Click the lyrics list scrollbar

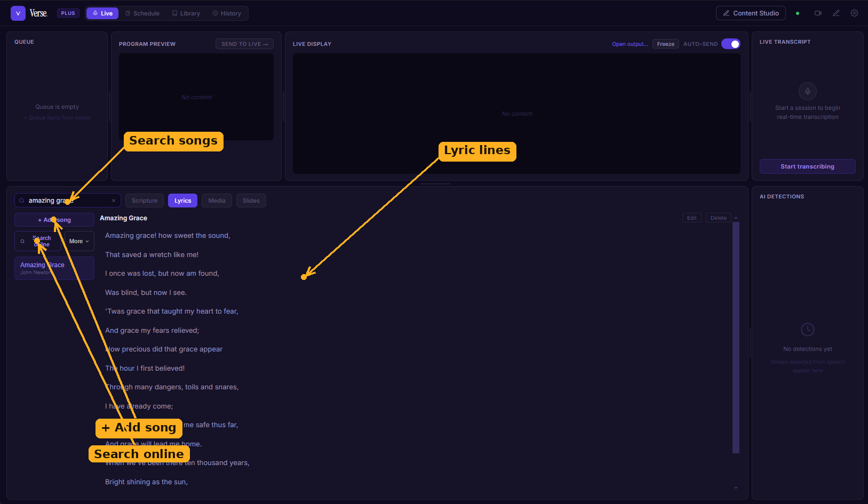(736, 338)
